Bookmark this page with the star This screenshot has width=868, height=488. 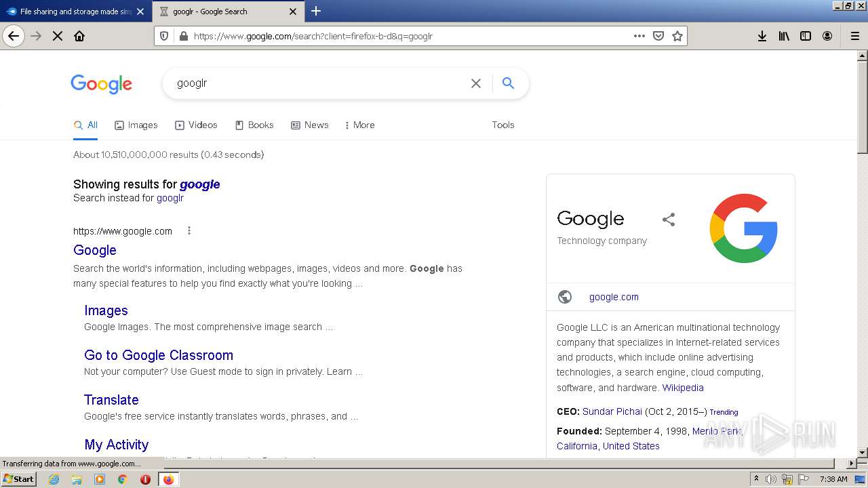pyautogui.click(x=677, y=36)
